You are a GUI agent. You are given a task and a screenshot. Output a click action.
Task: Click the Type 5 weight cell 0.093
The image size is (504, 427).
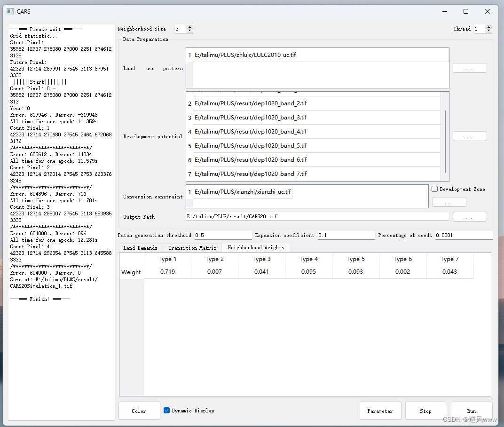click(x=355, y=272)
